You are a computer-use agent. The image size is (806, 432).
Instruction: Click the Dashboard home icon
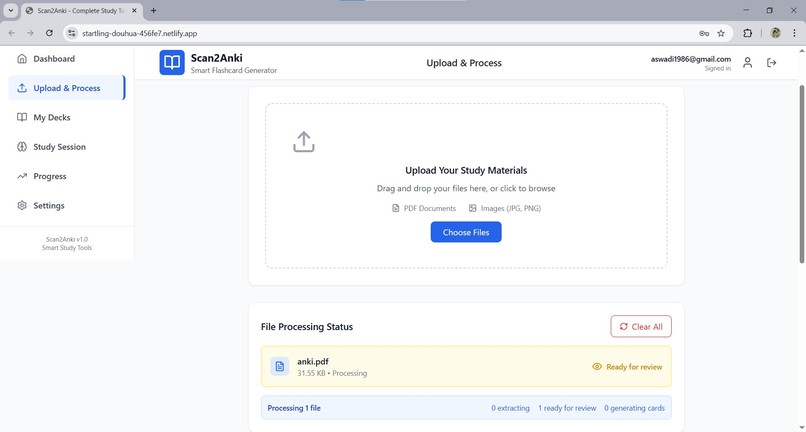coord(22,59)
